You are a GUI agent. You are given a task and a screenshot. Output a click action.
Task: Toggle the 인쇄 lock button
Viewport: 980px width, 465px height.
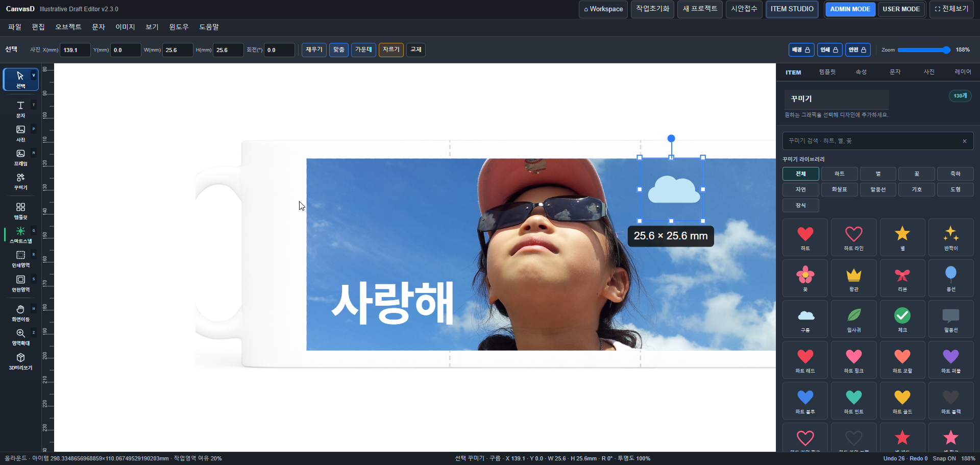(x=829, y=50)
